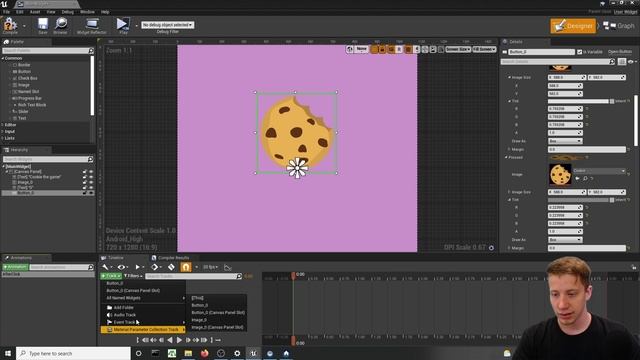This screenshot has width=640, height=360.
Task: Click the Pressed image cookie thumbnail
Action: pyautogui.click(x=560, y=174)
